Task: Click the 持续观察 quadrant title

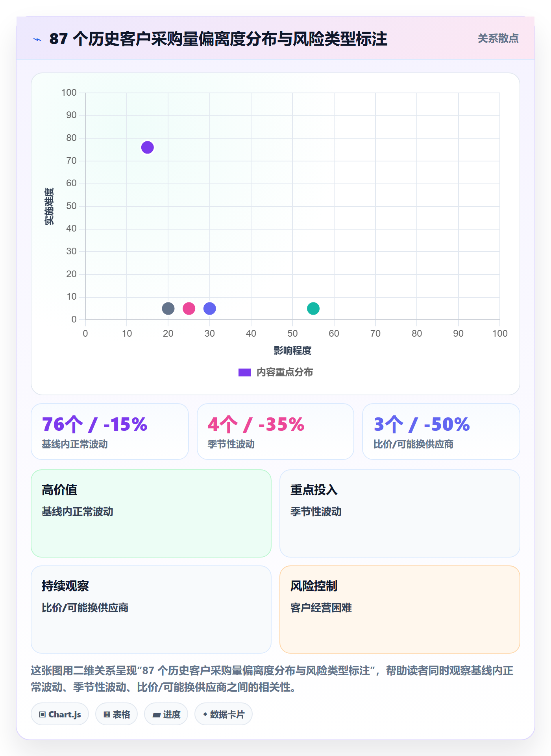Action: coord(65,586)
